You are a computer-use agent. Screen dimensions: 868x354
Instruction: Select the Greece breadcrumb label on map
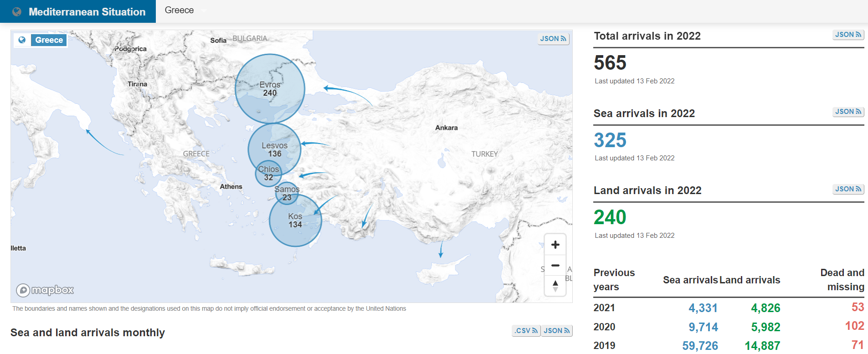(49, 40)
